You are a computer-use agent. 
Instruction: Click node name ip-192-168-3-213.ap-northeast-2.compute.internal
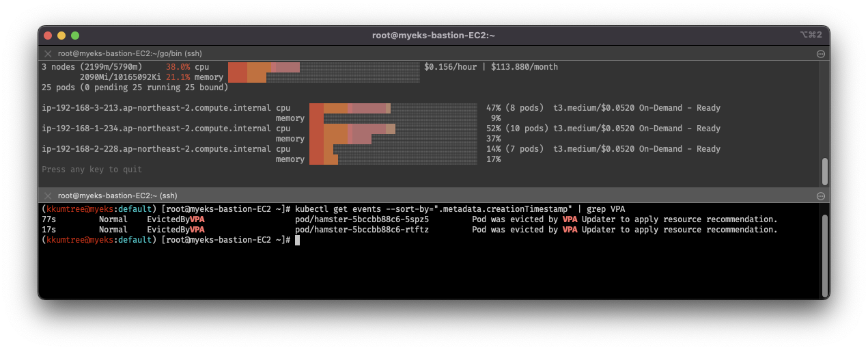click(156, 108)
